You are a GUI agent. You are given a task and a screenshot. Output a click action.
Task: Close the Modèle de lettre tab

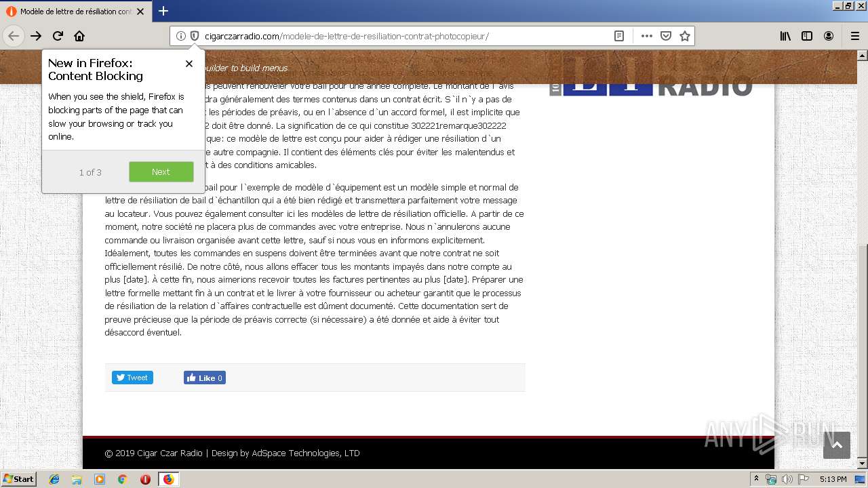click(140, 12)
